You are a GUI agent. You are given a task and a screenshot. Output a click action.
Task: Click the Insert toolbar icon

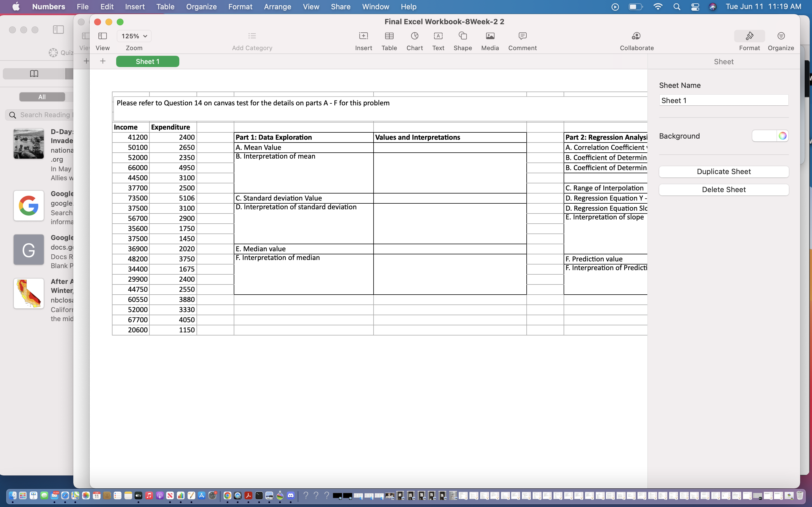click(363, 36)
